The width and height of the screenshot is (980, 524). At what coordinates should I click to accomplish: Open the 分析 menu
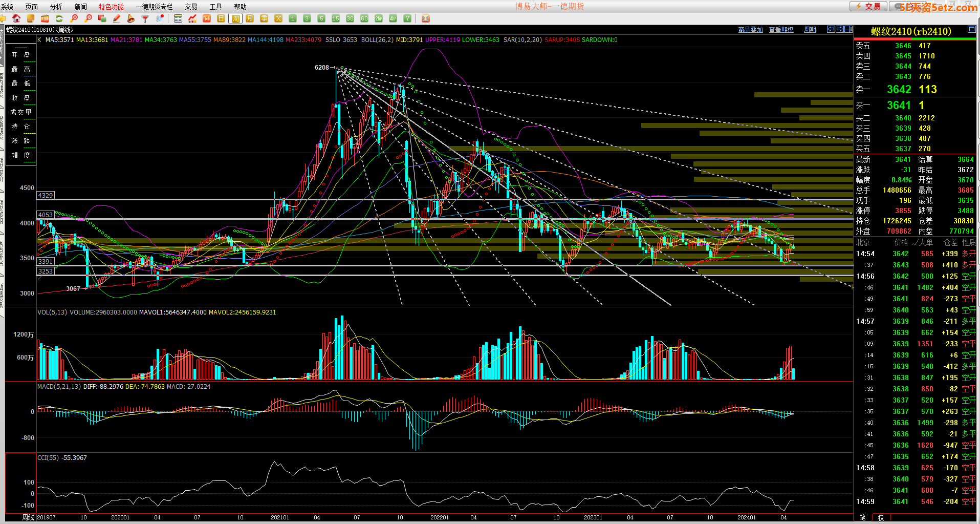coord(56,7)
